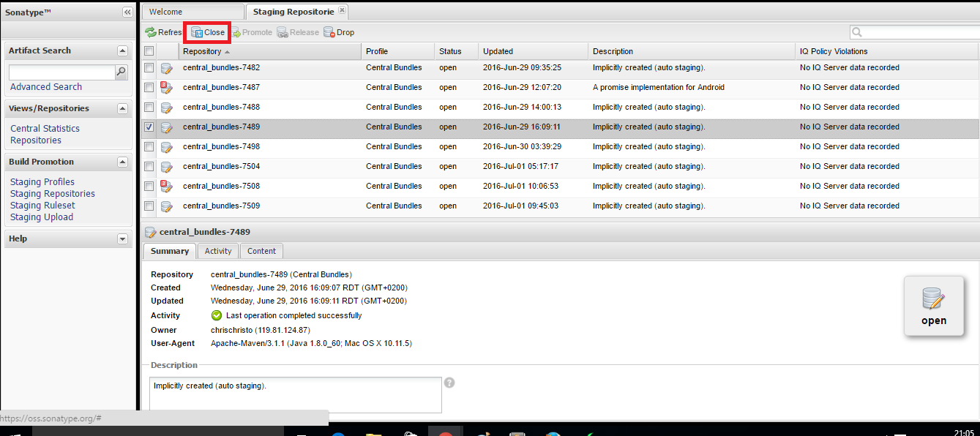Sort by the Description column header
This screenshot has height=436, width=980.
click(x=692, y=51)
